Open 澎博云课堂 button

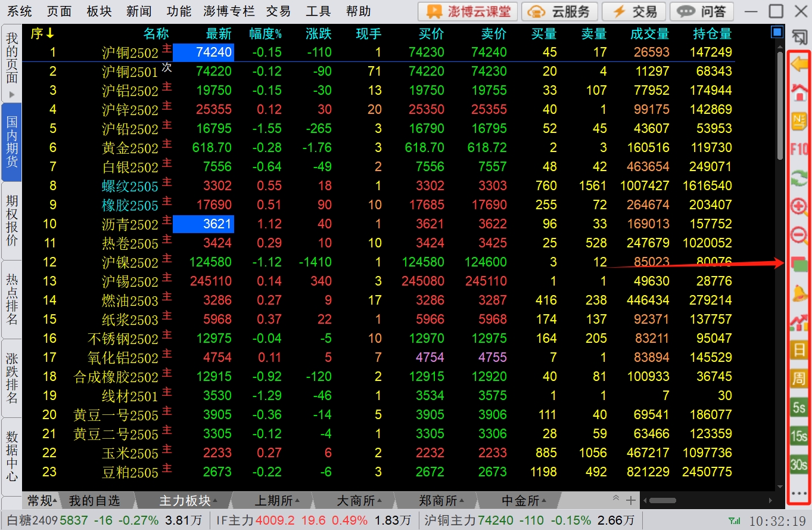[x=467, y=11]
